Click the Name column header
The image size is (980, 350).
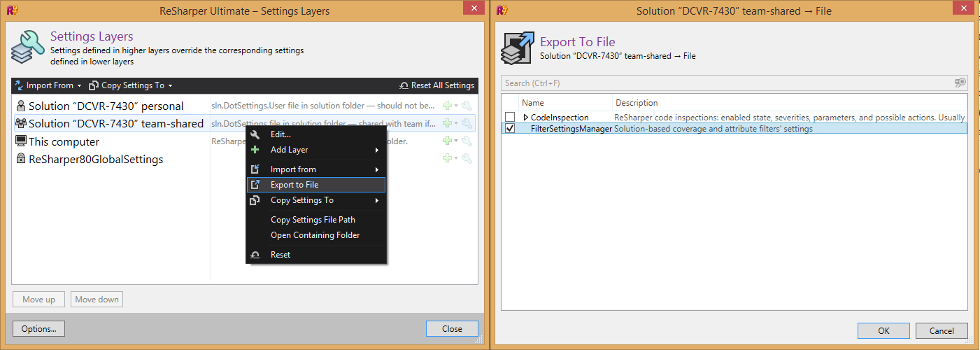click(x=532, y=103)
